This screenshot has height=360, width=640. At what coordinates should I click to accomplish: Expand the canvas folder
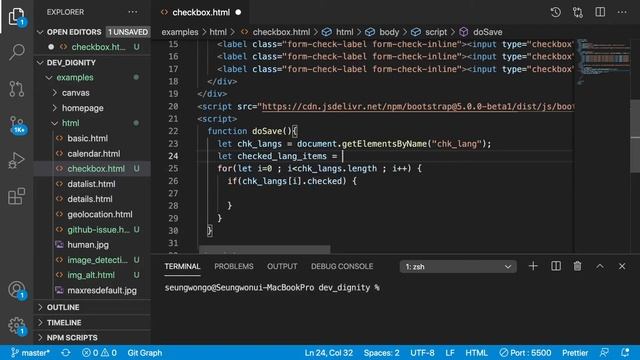tap(76, 93)
